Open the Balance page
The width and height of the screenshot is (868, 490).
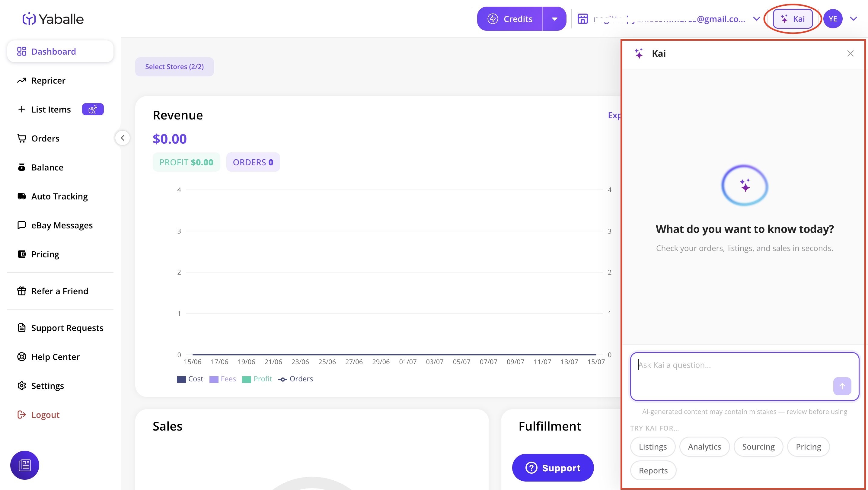47,167
